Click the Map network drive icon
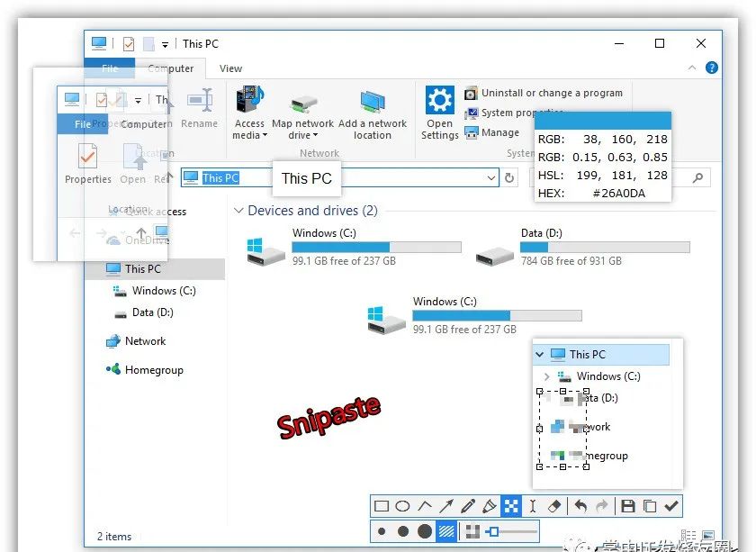This screenshot has width=756, height=552. 302,104
